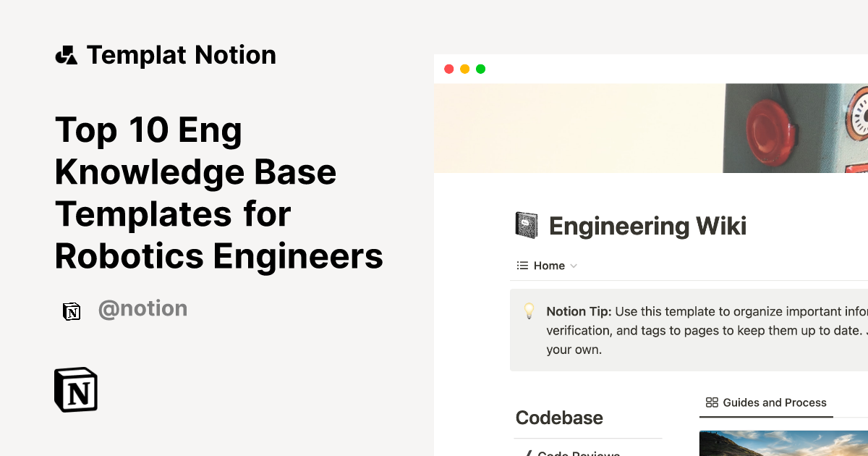The width and height of the screenshot is (868, 456).
Task: Click the robot cover image banner
Action: click(651, 128)
